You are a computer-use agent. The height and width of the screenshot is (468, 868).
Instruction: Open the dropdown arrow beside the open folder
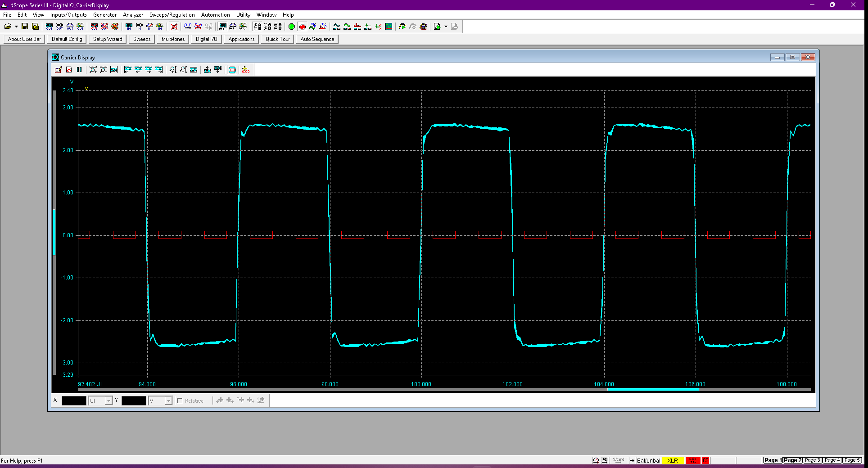coord(16,27)
